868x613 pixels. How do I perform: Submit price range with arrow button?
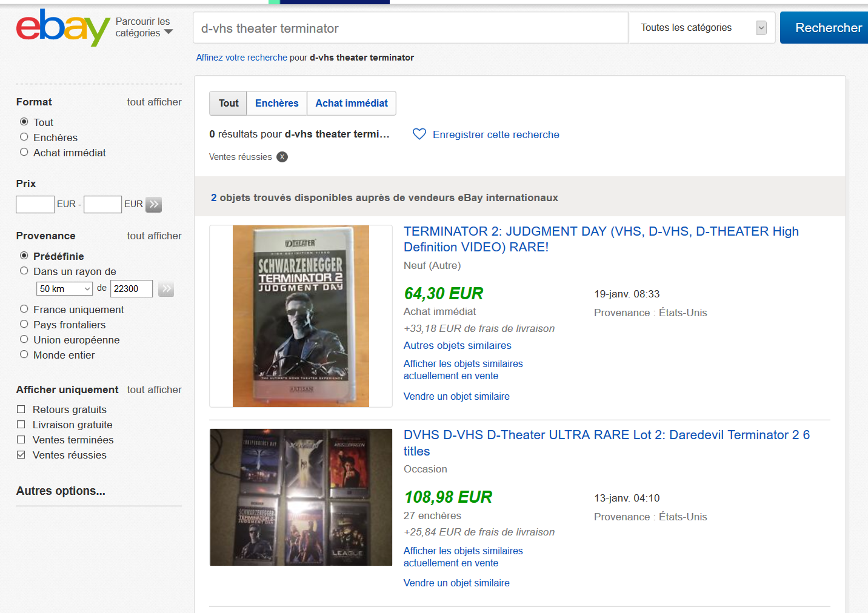[x=154, y=205]
